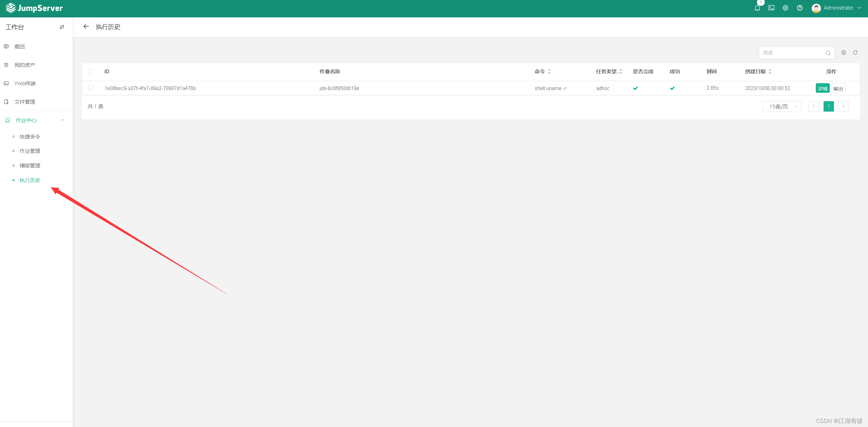Open system settings gear in top bar
The width and height of the screenshot is (868, 427).
click(x=785, y=8)
